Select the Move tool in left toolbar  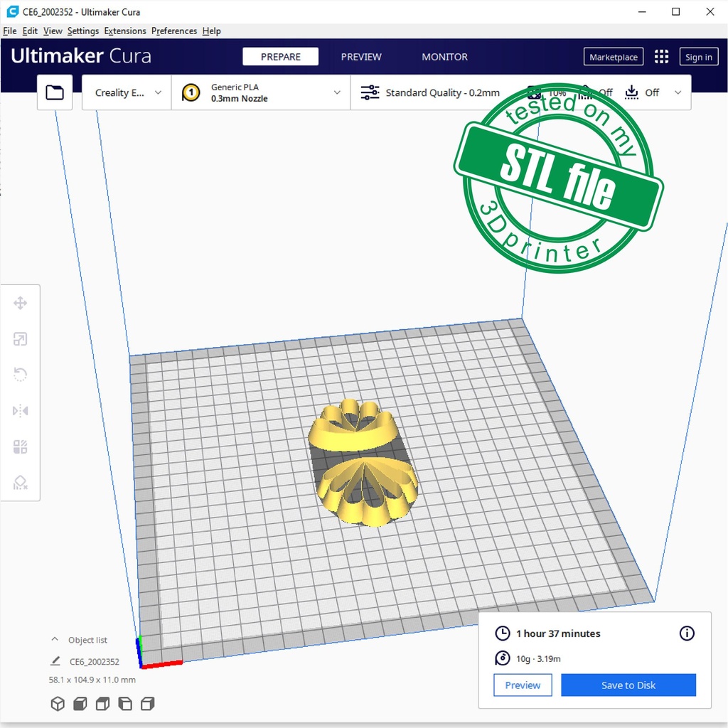[x=20, y=304]
